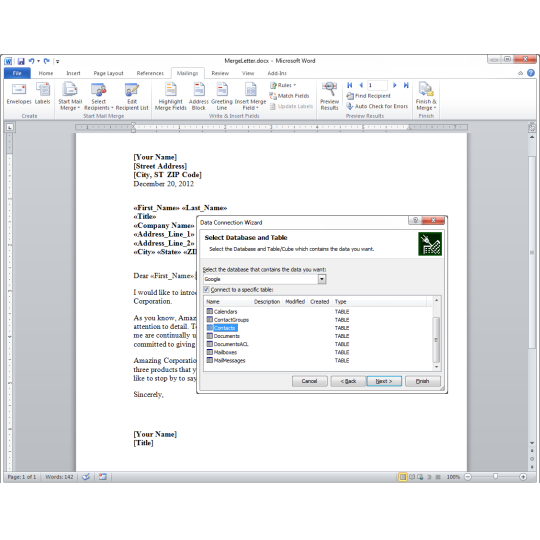Switch to the References tab
This screenshot has height=540, width=540.
point(150,73)
